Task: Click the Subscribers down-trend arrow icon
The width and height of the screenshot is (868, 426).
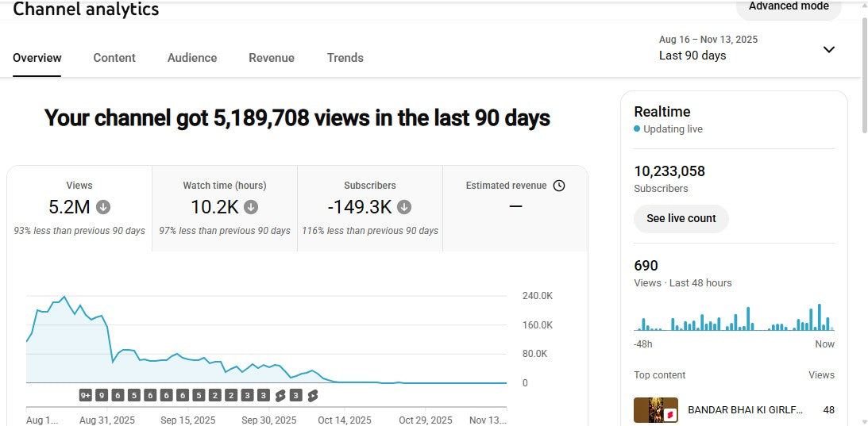Action: point(404,207)
